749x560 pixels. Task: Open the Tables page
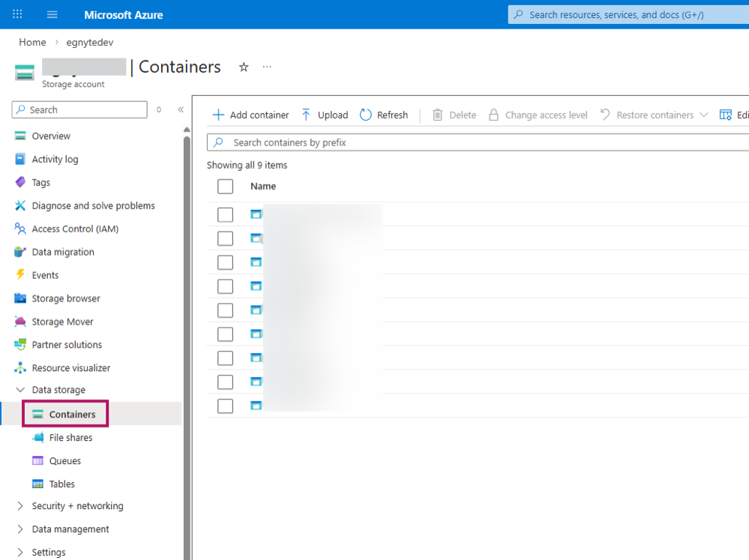pos(58,484)
